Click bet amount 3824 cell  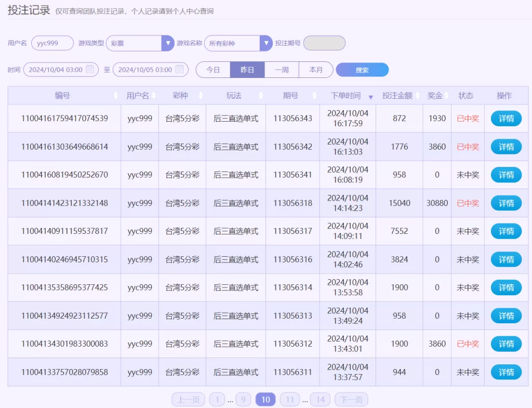[400, 259]
